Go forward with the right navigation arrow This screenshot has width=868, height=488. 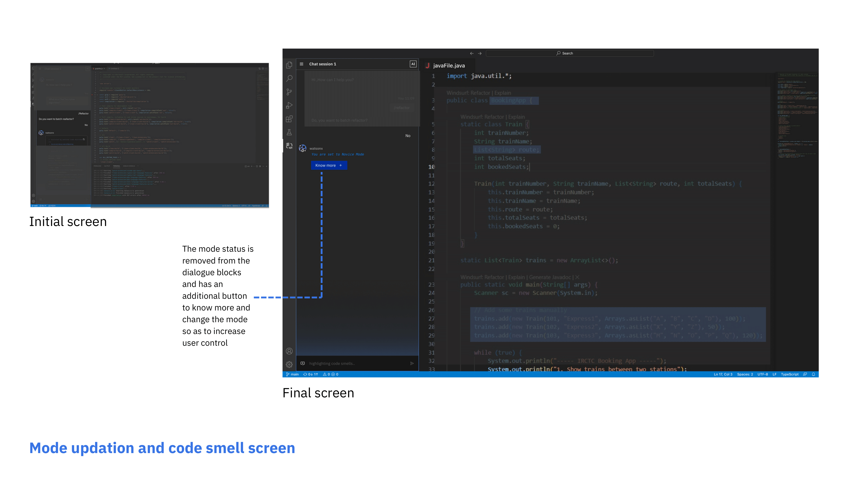pyautogui.click(x=480, y=53)
